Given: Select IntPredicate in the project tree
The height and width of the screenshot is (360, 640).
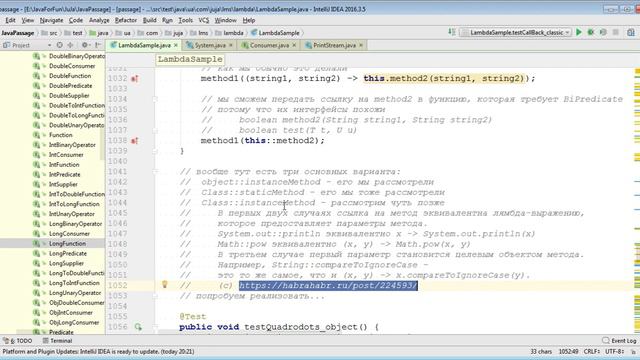Looking at the screenshot, I should [x=64, y=175].
